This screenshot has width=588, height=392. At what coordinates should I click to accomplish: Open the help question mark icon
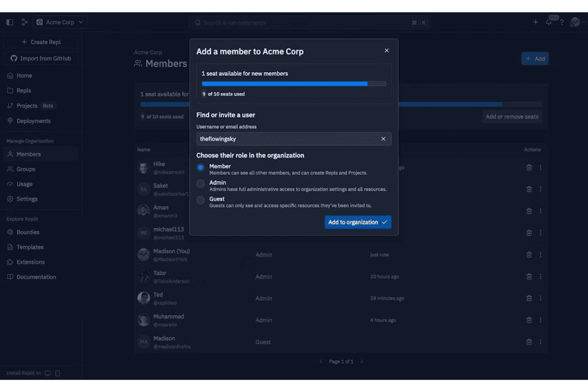(x=562, y=22)
